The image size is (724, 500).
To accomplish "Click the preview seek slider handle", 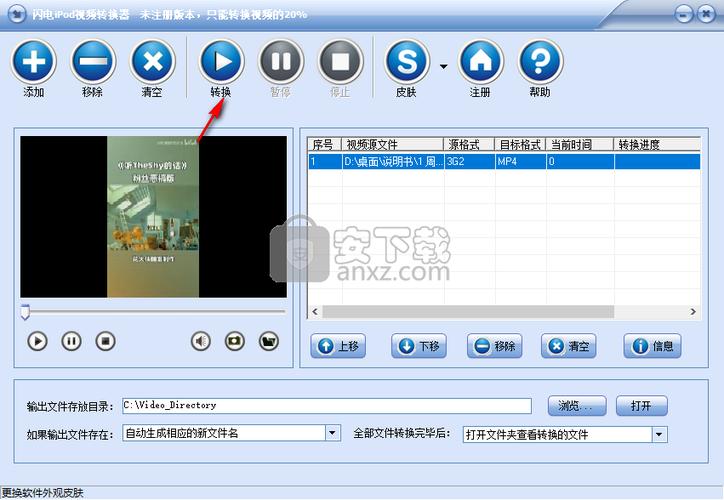I will coord(25,312).
